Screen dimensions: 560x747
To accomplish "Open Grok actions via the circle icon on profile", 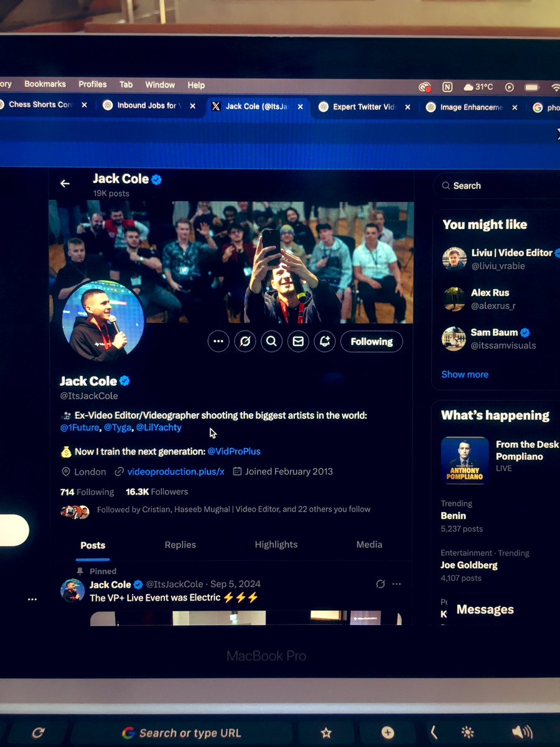I will pos(245,341).
